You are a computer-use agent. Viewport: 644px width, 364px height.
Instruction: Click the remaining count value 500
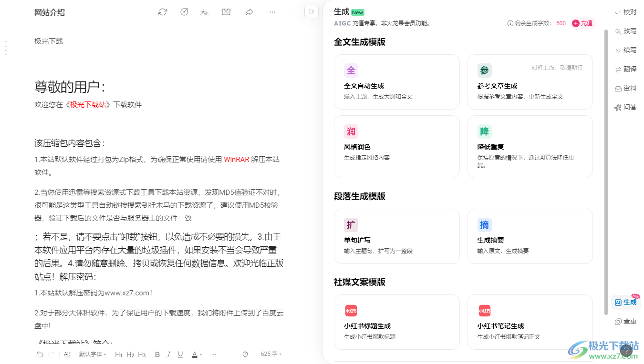[x=561, y=23]
